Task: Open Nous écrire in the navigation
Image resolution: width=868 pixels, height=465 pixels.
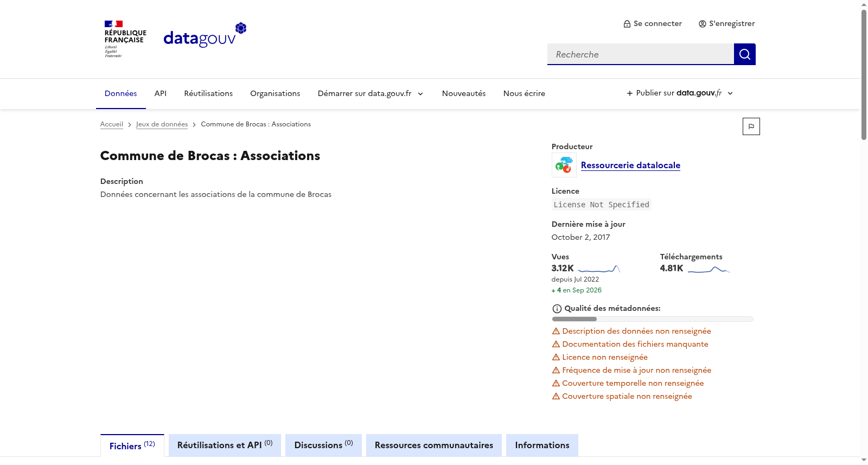Action: tap(524, 93)
